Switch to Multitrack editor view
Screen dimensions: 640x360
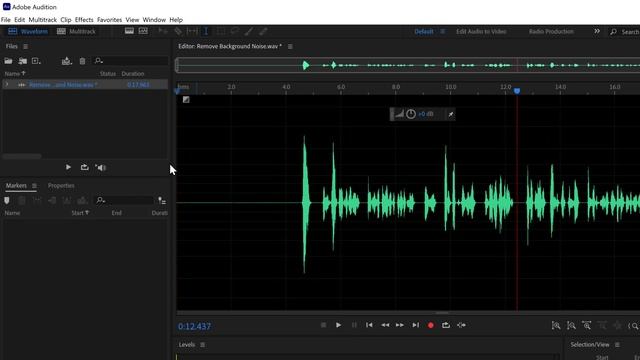pos(76,31)
